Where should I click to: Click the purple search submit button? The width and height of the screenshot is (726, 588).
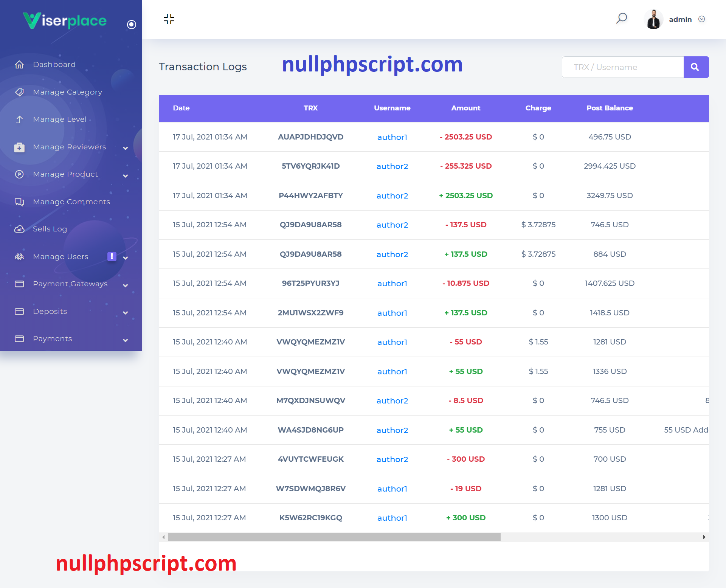tap(695, 67)
